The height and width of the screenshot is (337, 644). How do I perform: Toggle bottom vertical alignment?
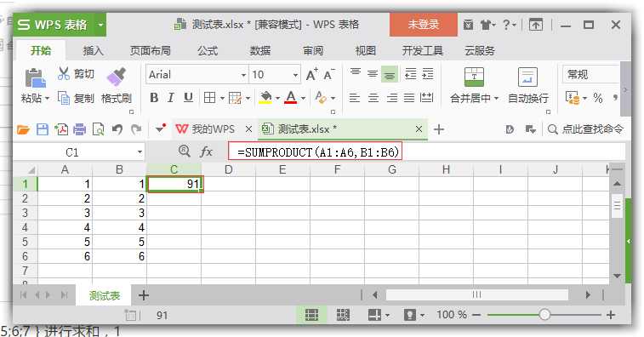point(390,74)
